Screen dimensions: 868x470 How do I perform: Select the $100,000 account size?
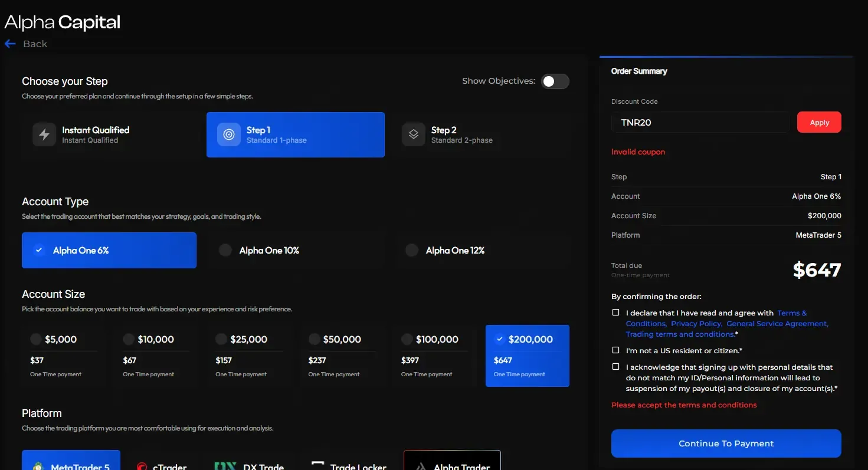point(434,356)
